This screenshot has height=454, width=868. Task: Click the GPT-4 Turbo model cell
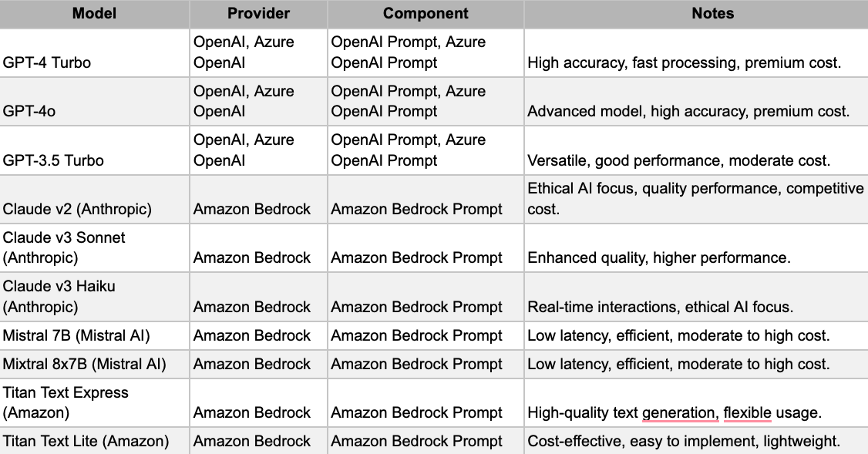pyautogui.click(x=47, y=63)
